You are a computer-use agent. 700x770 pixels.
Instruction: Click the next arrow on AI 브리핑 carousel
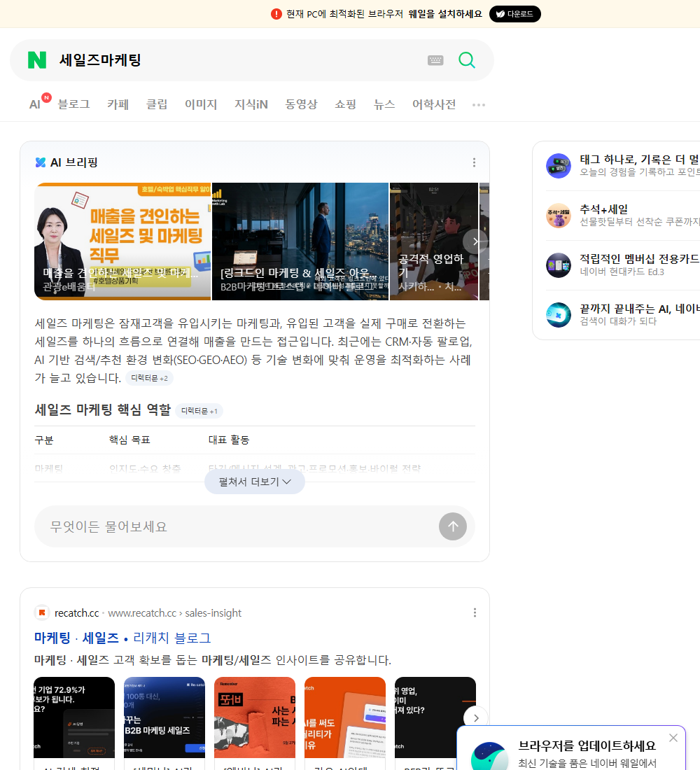[475, 241]
